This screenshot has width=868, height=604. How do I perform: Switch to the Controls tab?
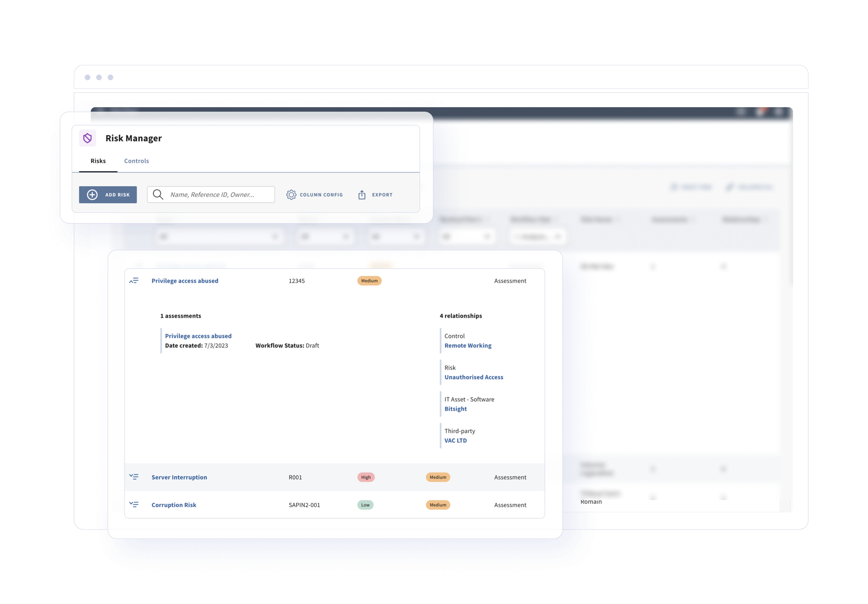coord(137,161)
